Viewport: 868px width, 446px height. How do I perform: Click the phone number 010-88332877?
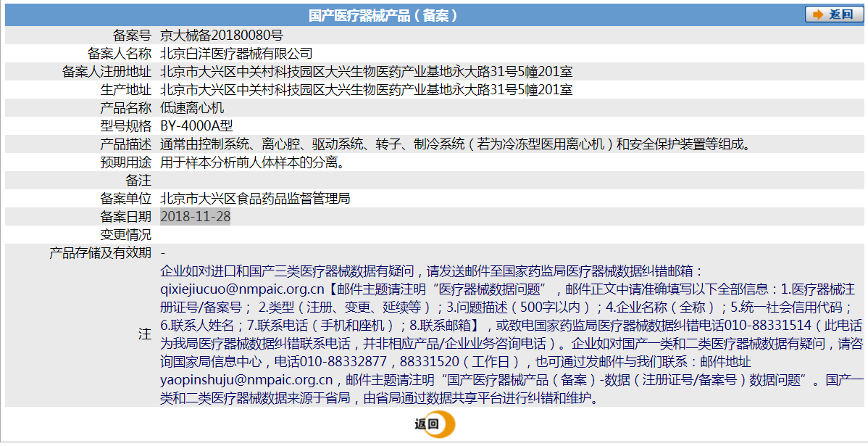[343, 362]
